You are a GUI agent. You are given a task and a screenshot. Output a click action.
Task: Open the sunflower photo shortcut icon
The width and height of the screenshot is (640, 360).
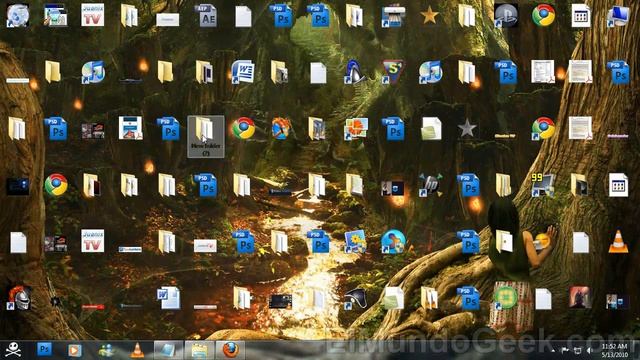355,242
